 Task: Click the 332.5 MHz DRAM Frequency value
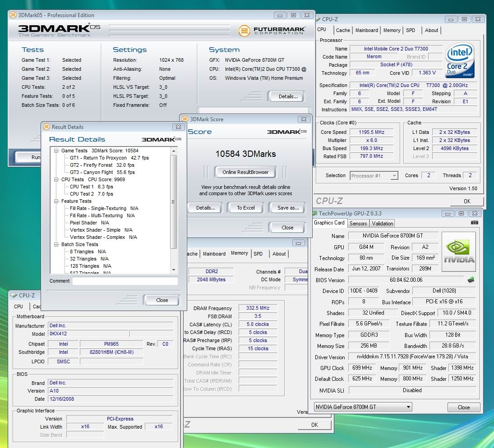point(258,308)
